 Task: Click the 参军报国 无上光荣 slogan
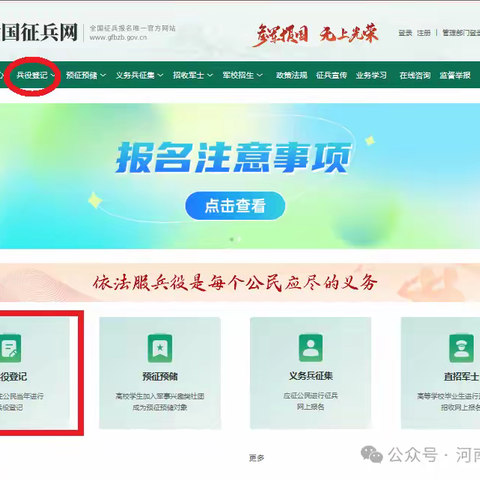tap(315, 34)
